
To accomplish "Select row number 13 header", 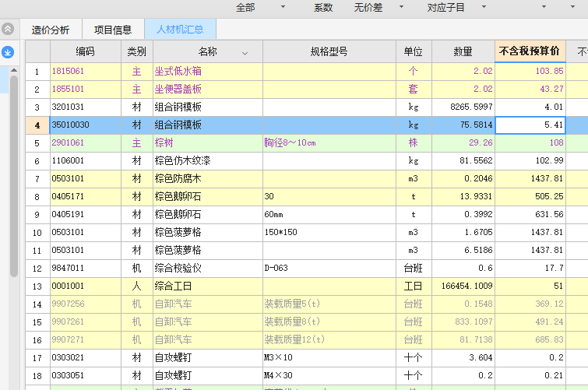I will [37, 286].
